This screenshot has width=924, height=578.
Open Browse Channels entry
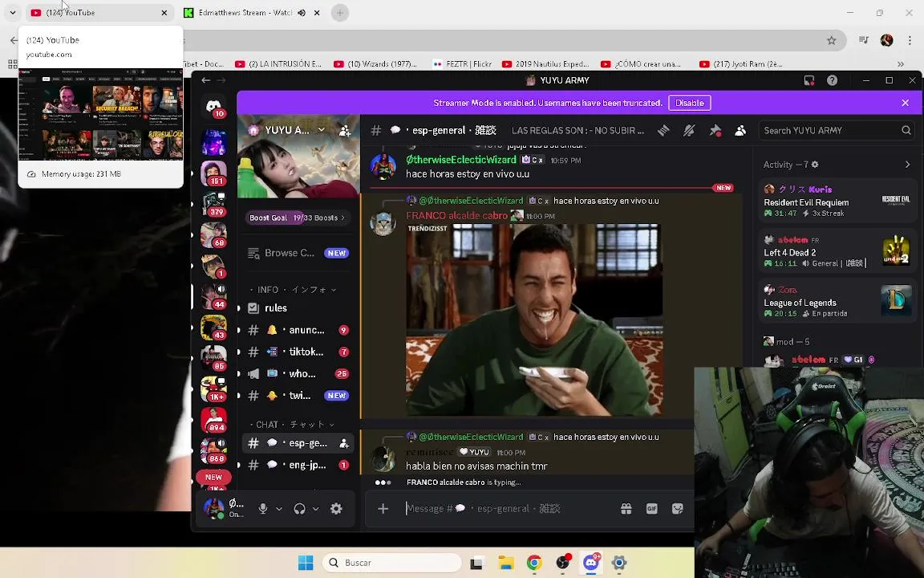pos(298,253)
